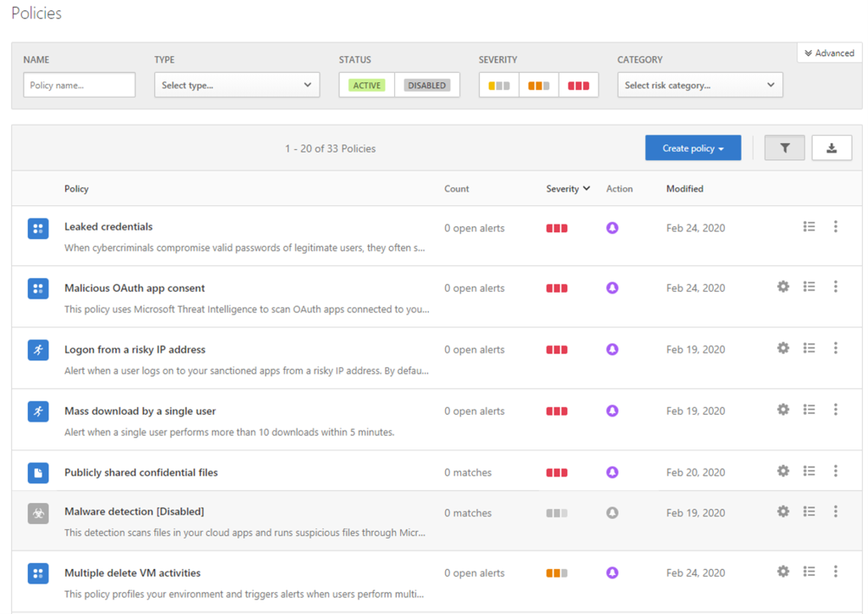Click '0 matches' for Publicly shared confidential files

(468, 472)
